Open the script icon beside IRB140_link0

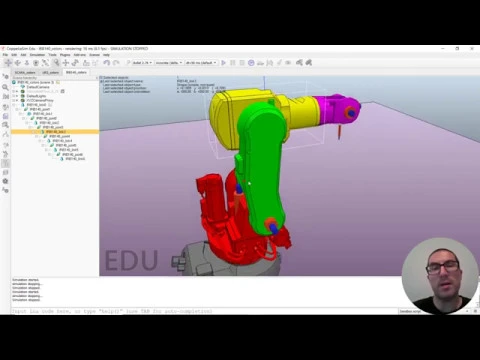pos(50,105)
